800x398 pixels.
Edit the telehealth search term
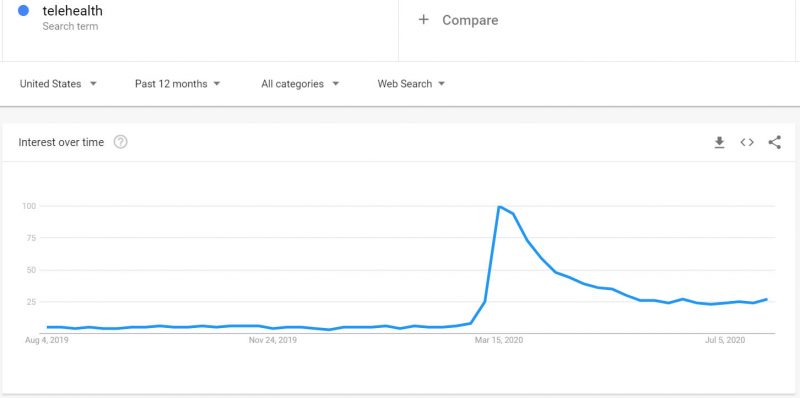click(72, 11)
